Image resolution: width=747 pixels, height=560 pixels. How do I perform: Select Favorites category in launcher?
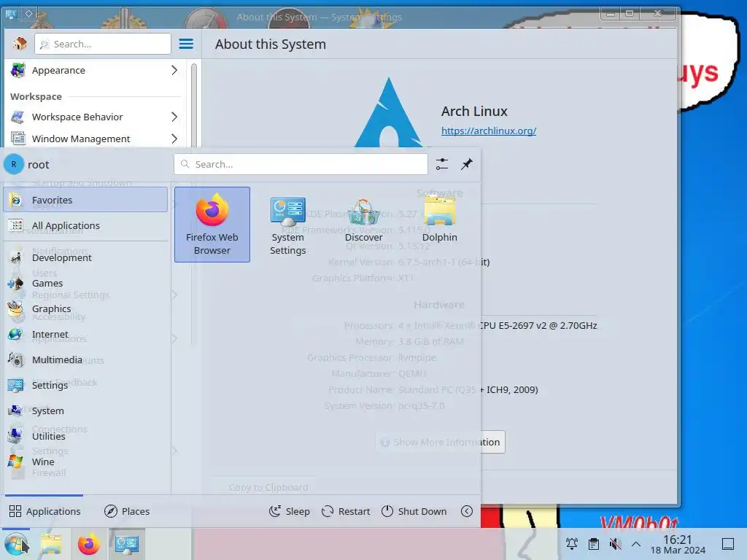click(85, 200)
